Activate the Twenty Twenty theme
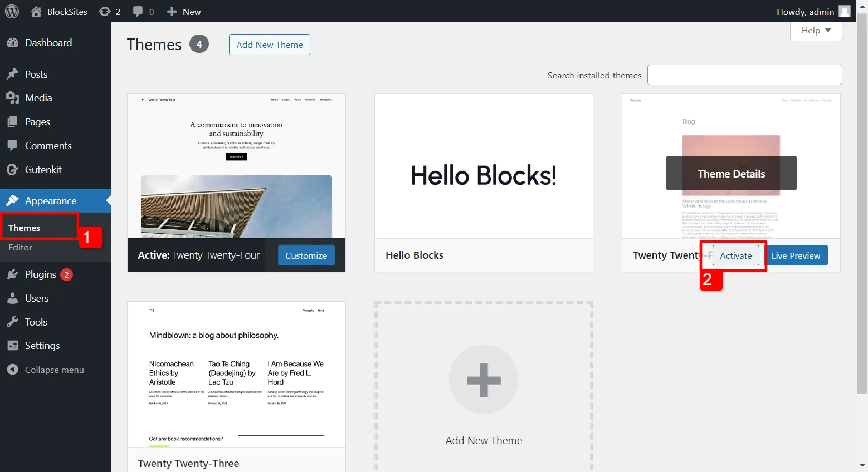This screenshot has width=868, height=472. tap(736, 255)
